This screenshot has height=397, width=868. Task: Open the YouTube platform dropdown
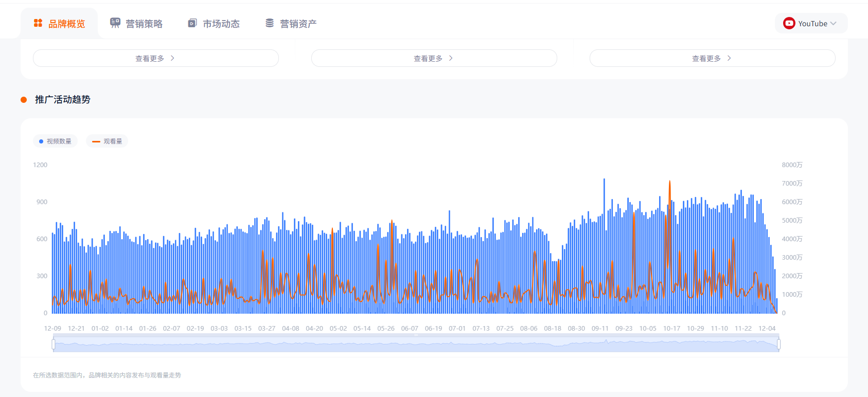pyautogui.click(x=811, y=24)
